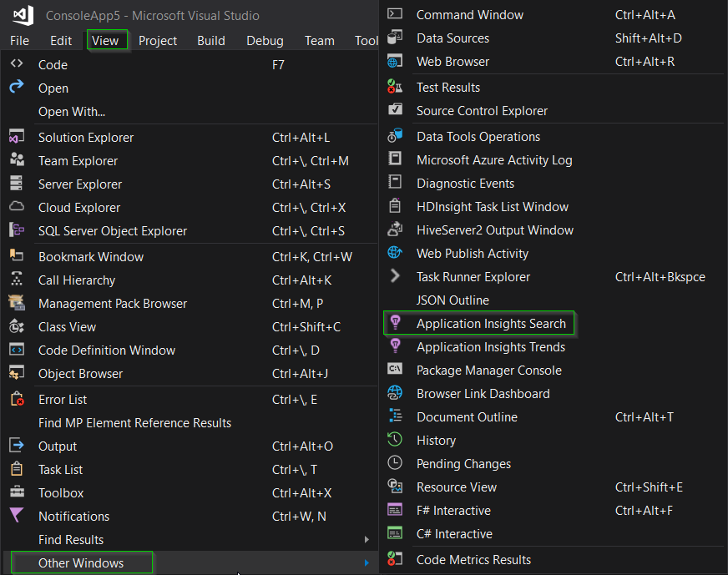Open the Build menu
This screenshot has height=575, width=728.
[x=211, y=41]
